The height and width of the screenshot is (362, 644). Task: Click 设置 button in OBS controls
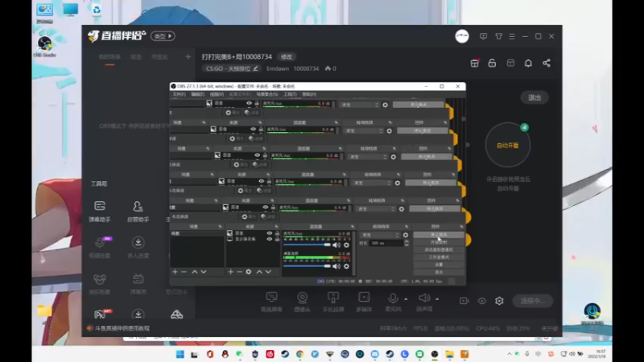pyautogui.click(x=439, y=265)
